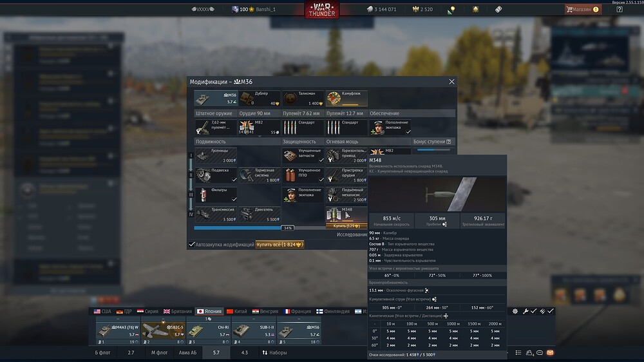Screen dimensions: 644x362
Task: Switch to the Финляндия nation tab
Action: coord(334,311)
